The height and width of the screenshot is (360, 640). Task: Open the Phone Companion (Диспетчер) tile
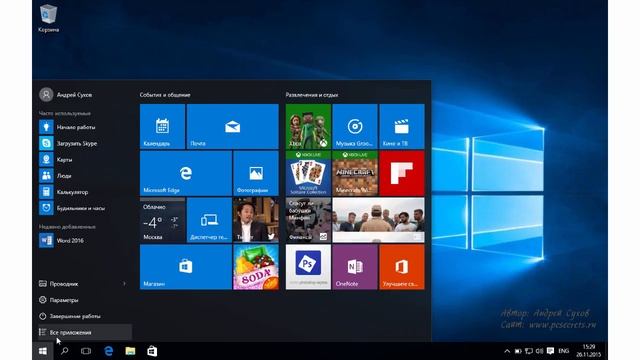point(209,220)
